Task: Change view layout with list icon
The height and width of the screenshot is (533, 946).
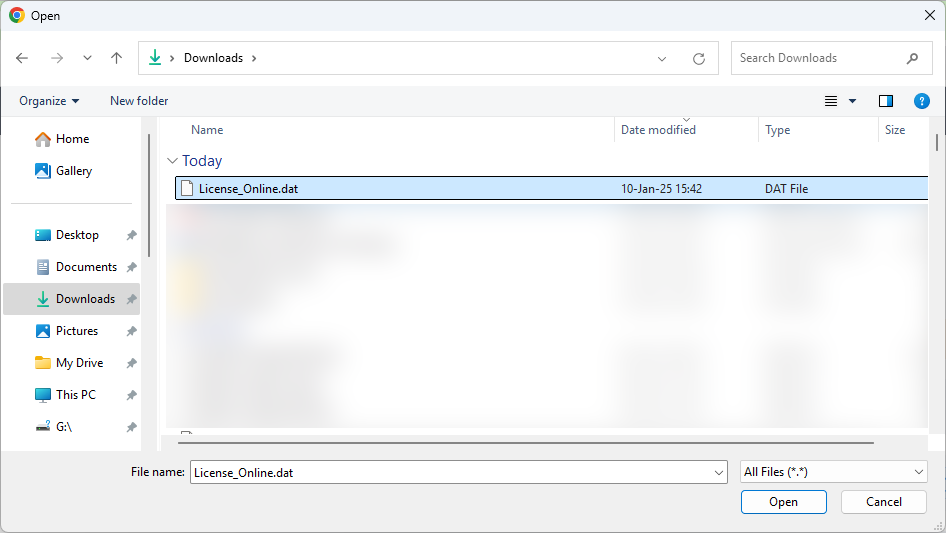Action: click(x=831, y=101)
